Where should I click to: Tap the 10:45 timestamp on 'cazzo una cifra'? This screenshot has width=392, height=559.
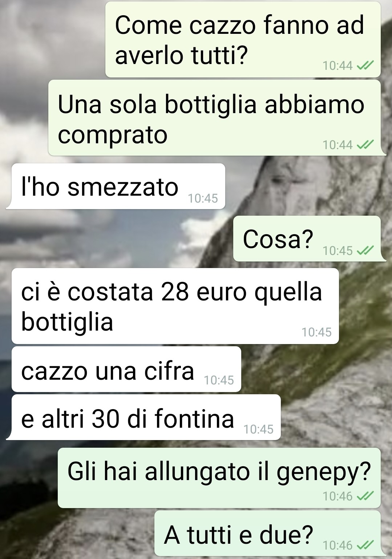pyautogui.click(x=219, y=380)
